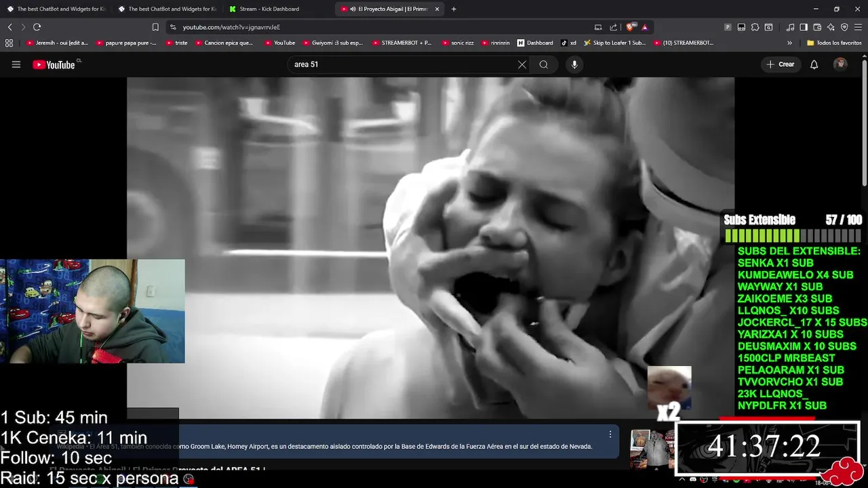This screenshot has width=868, height=488.
Task: Open the Crear menu button
Action: 781,64
